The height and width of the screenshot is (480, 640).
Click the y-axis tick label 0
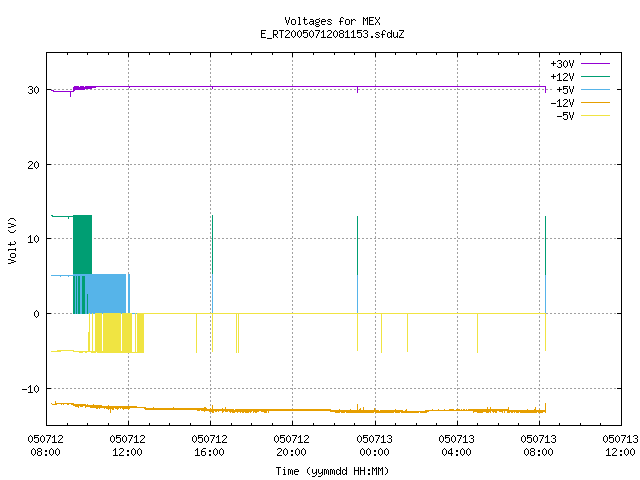pos(37,314)
